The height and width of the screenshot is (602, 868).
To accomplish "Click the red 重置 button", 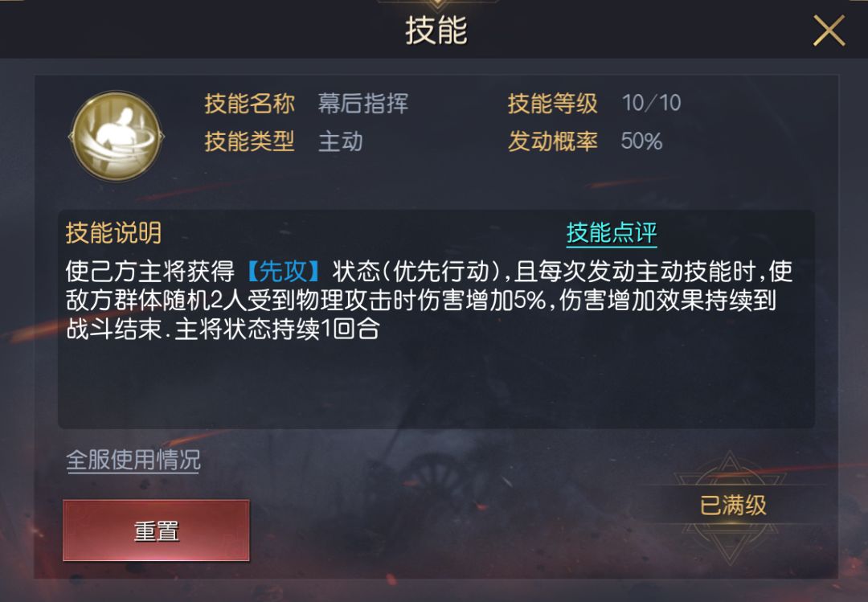I will click(156, 530).
